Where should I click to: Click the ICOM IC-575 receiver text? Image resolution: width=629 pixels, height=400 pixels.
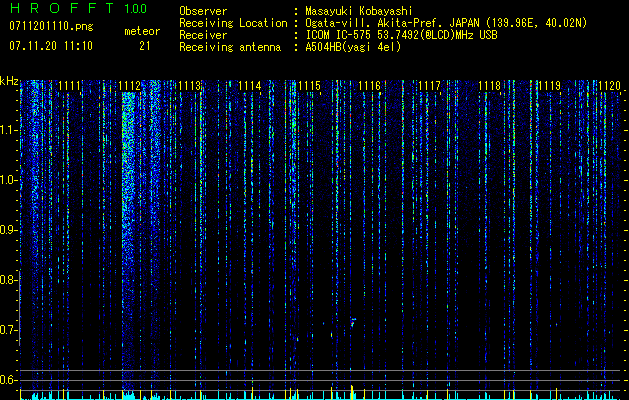(x=401, y=35)
